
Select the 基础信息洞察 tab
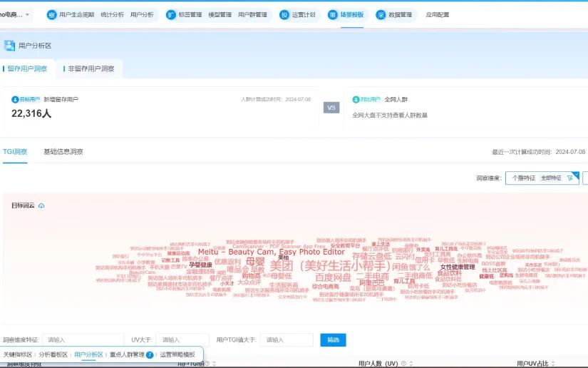(x=63, y=152)
